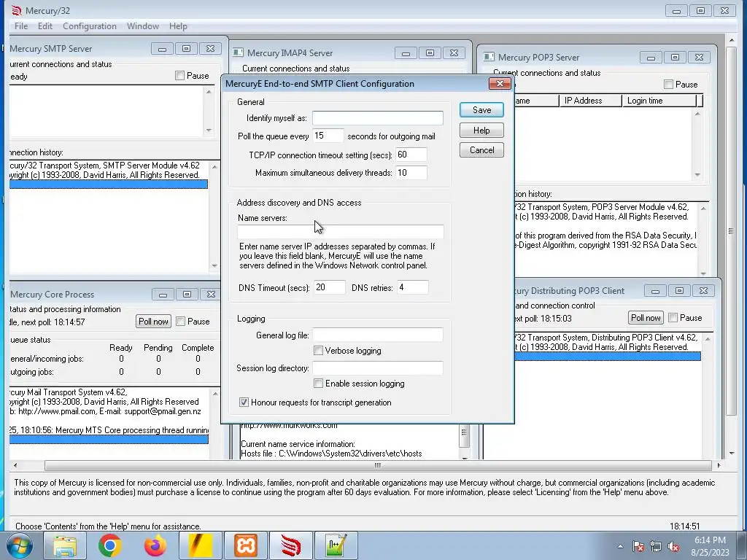The height and width of the screenshot is (560, 747).
Task: Click the SMTP connections list scroll-up arrow
Action: click(209, 91)
